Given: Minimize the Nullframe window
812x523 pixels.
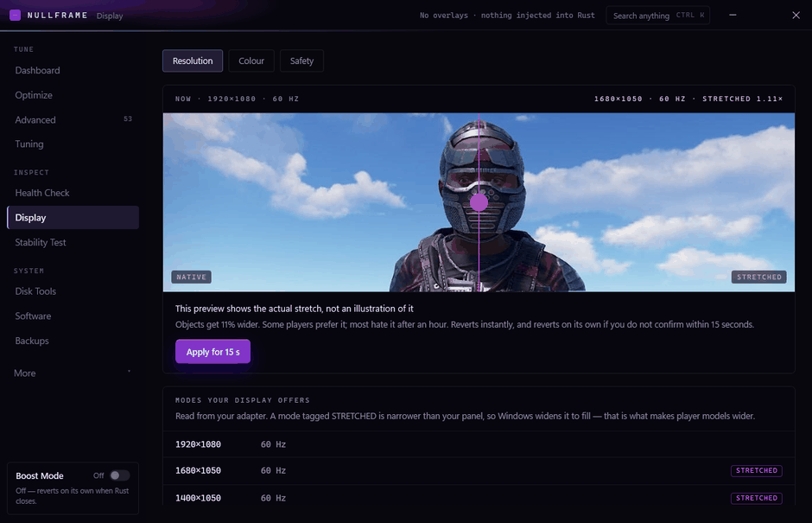Looking at the screenshot, I should 733,15.
